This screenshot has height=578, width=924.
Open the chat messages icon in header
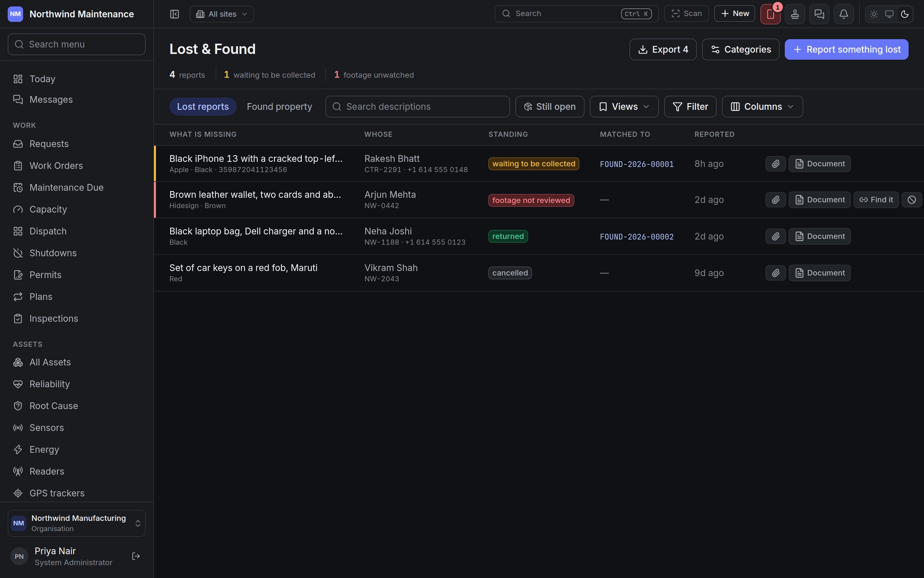point(819,14)
